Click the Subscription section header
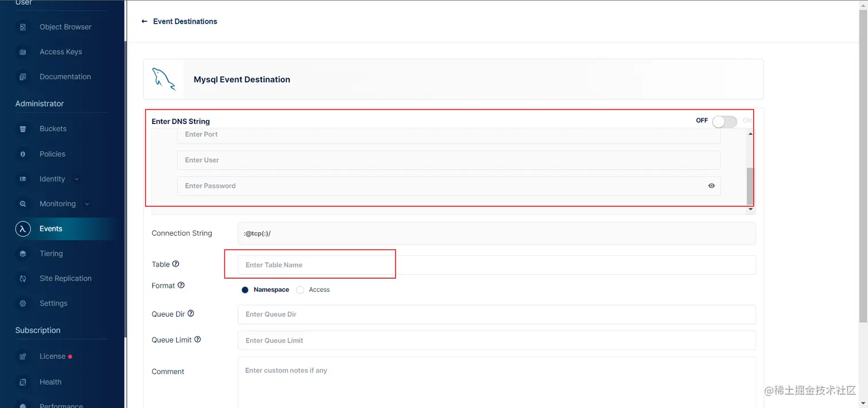 [x=38, y=330]
